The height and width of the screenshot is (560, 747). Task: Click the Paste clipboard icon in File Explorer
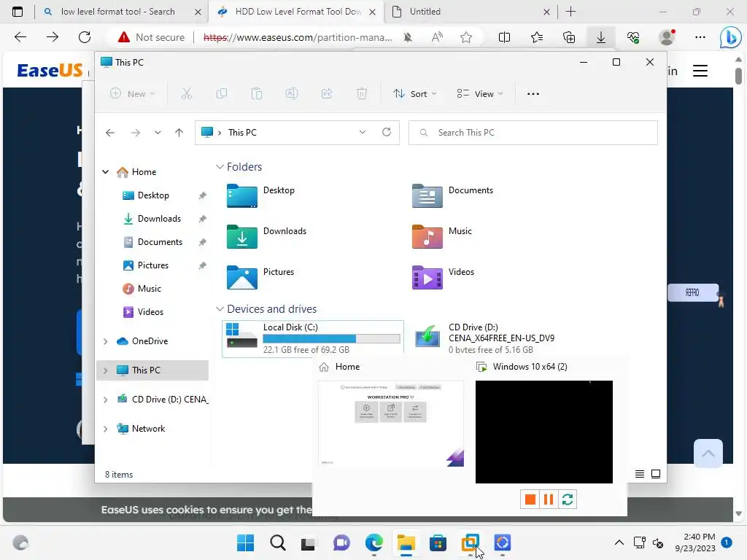[257, 94]
